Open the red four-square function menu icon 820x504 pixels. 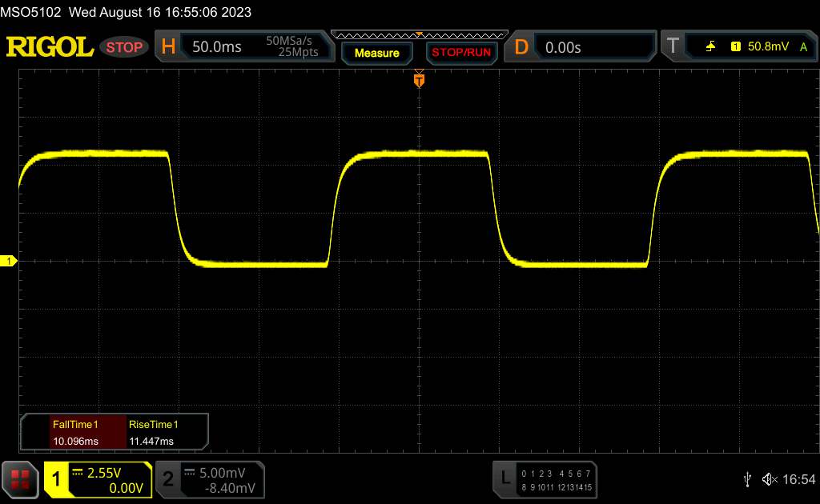(20, 479)
